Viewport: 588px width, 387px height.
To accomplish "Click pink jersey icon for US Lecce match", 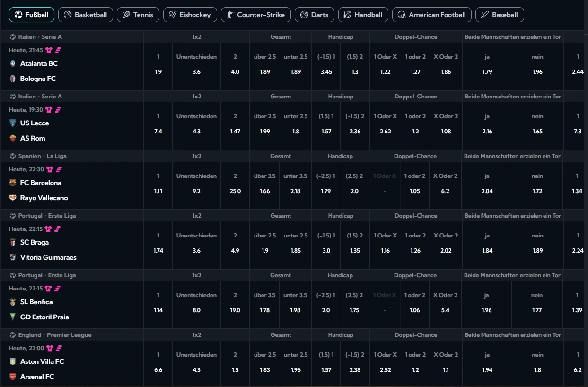I will click(x=49, y=110).
